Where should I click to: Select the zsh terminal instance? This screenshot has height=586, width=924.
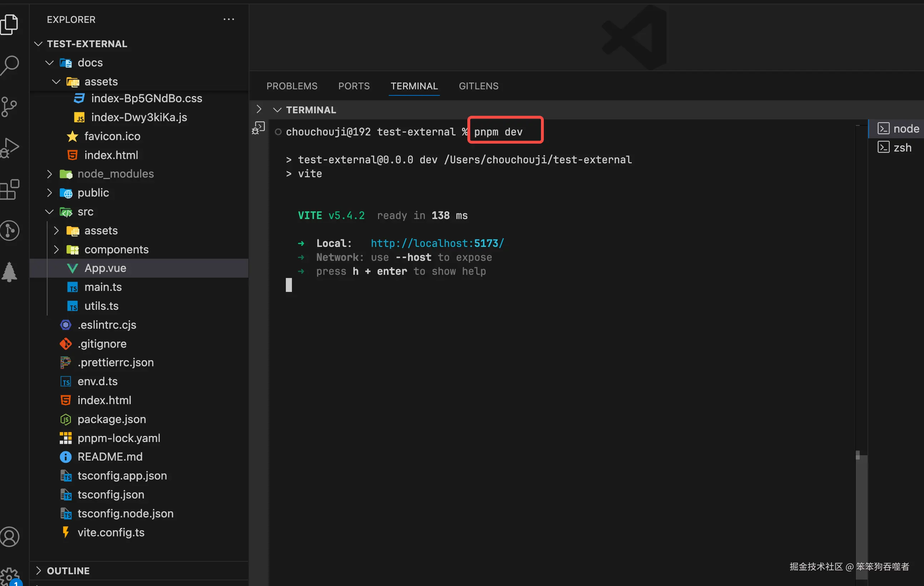[x=902, y=148]
